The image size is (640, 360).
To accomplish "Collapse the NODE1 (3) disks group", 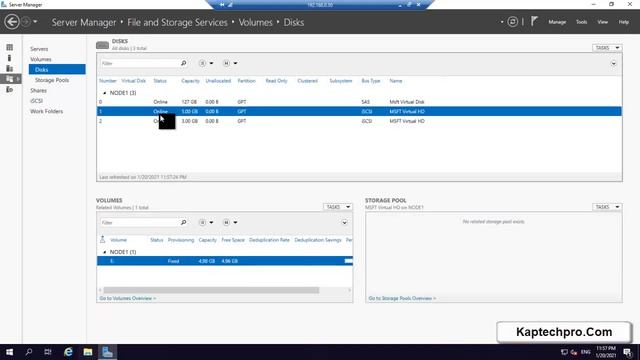I will tap(104, 93).
